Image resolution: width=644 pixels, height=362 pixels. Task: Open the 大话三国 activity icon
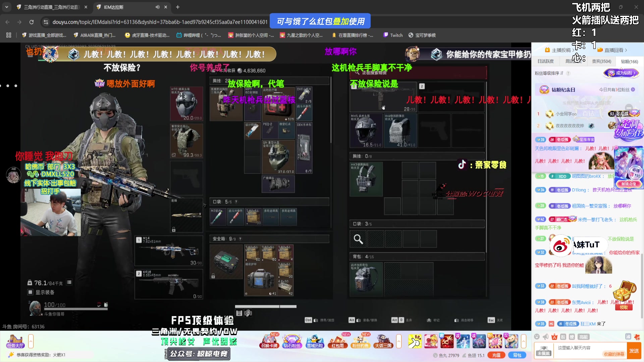tap(383, 341)
